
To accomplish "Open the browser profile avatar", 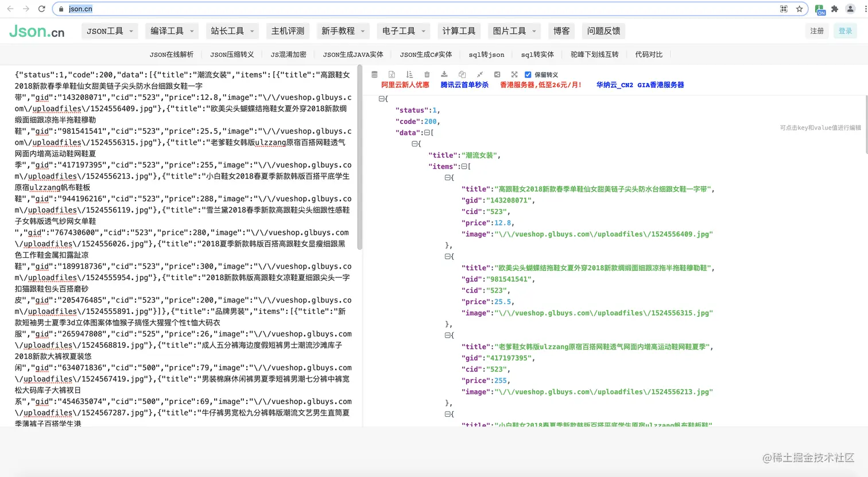I will coord(850,9).
